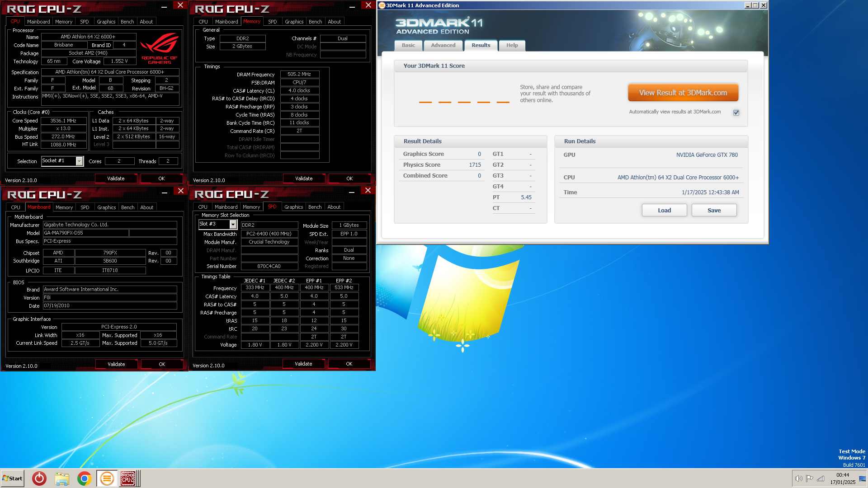868x488 pixels.
Task: Open the Basic tab in 3DMark
Action: tap(408, 45)
